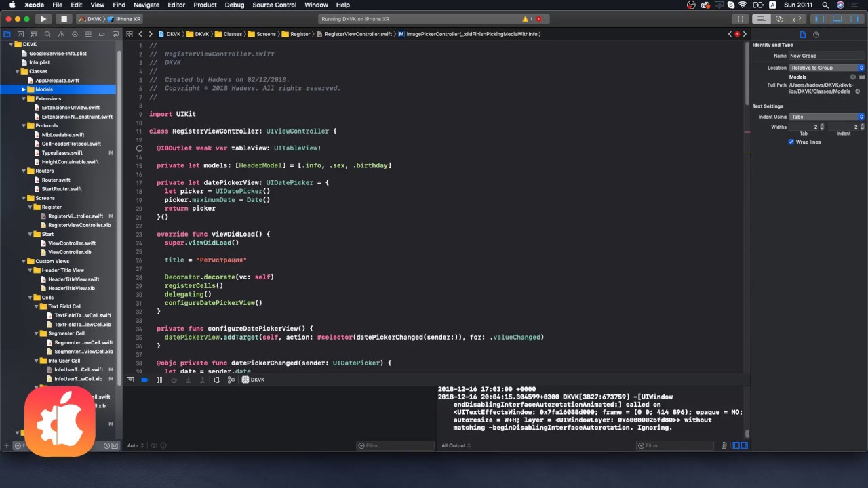Toggle the inspectors panel visibility
This screenshot has height=488, width=868.
(x=854, y=19)
